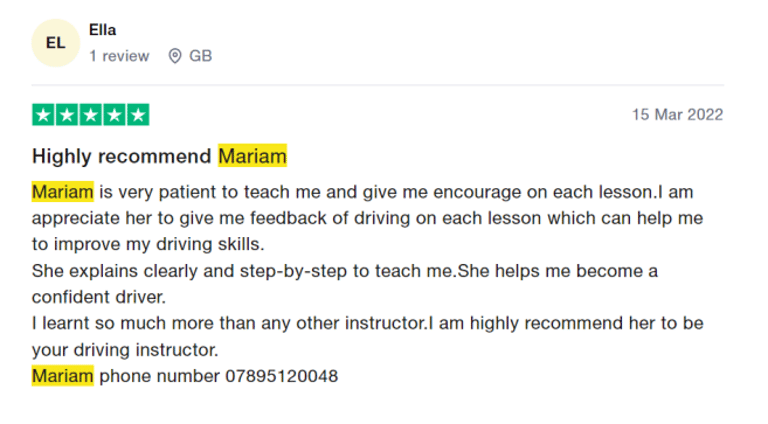Click the first green rating star
The image size is (768, 424).
(x=44, y=115)
